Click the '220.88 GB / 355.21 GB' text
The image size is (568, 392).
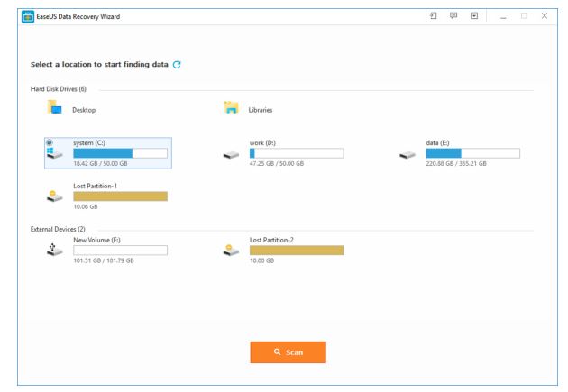[456, 164]
